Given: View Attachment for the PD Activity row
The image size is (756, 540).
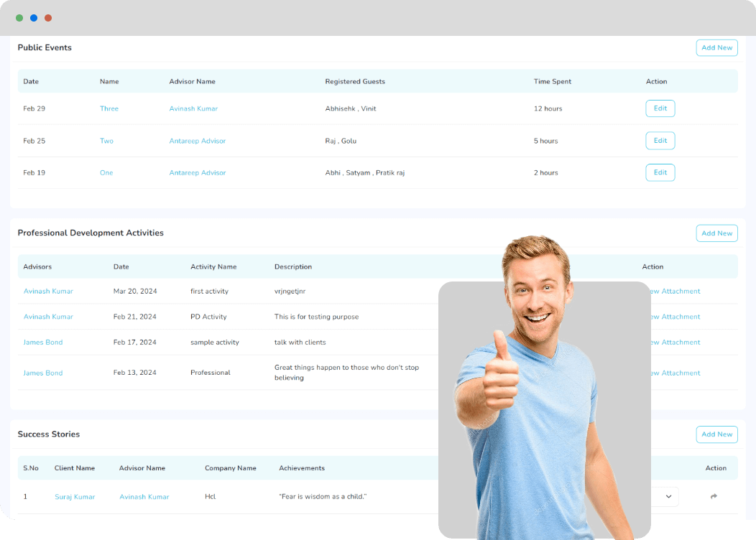Looking at the screenshot, I should click(676, 316).
